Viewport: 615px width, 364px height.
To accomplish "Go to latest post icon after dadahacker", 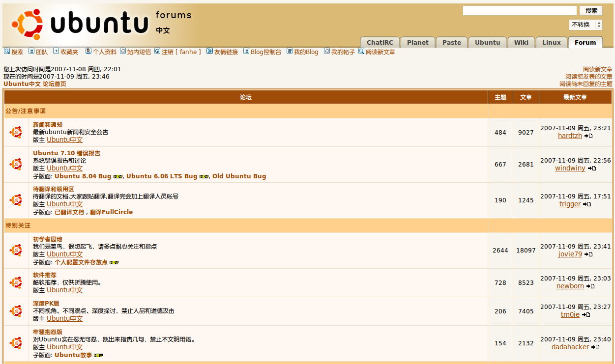I will click(595, 347).
